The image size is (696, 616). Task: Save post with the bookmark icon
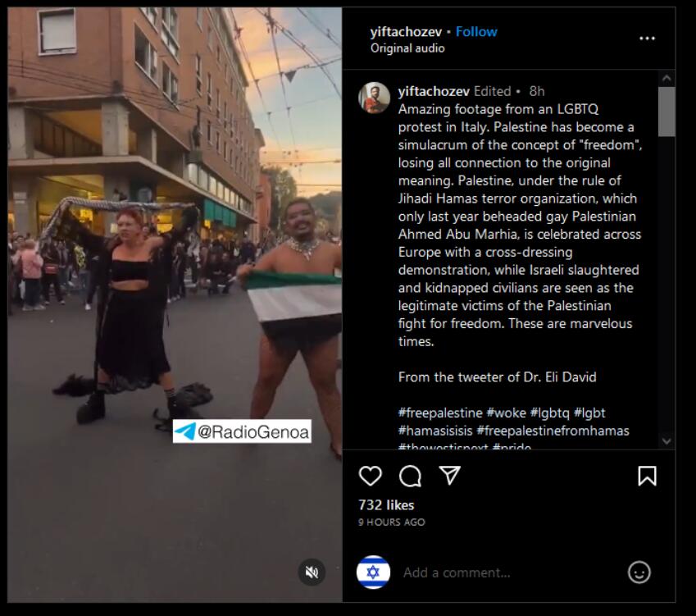(647, 476)
